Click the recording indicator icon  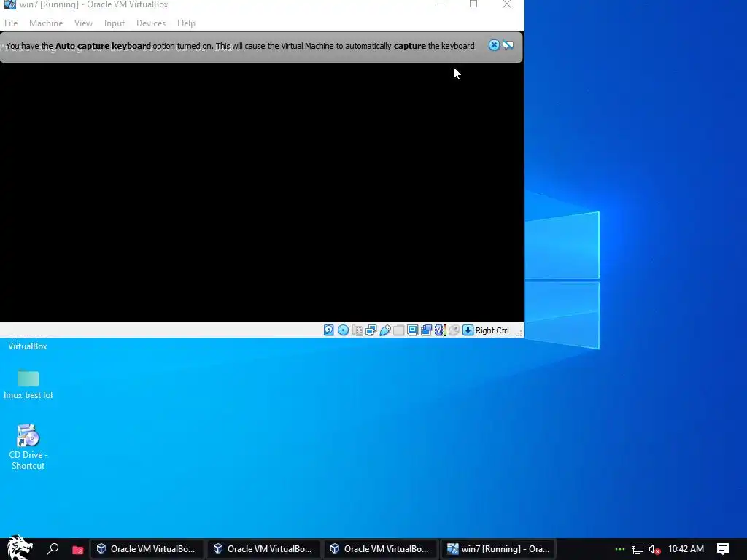[426, 330]
